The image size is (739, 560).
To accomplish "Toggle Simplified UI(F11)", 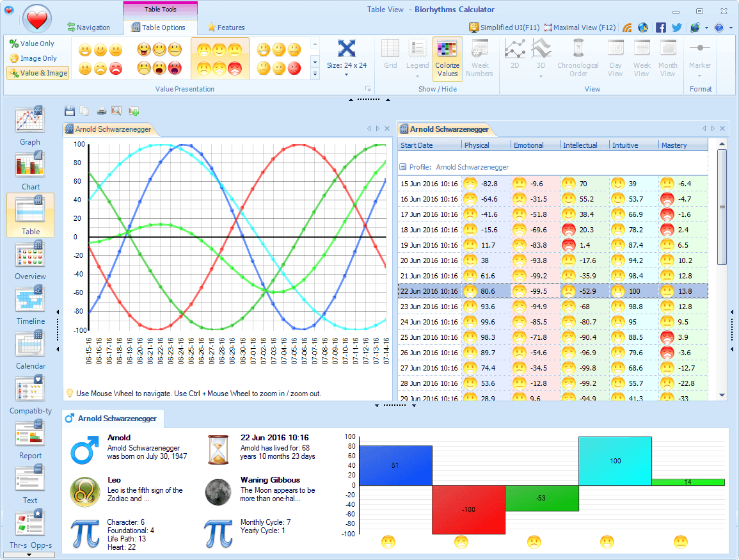I will pyautogui.click(x=504, y=28).
